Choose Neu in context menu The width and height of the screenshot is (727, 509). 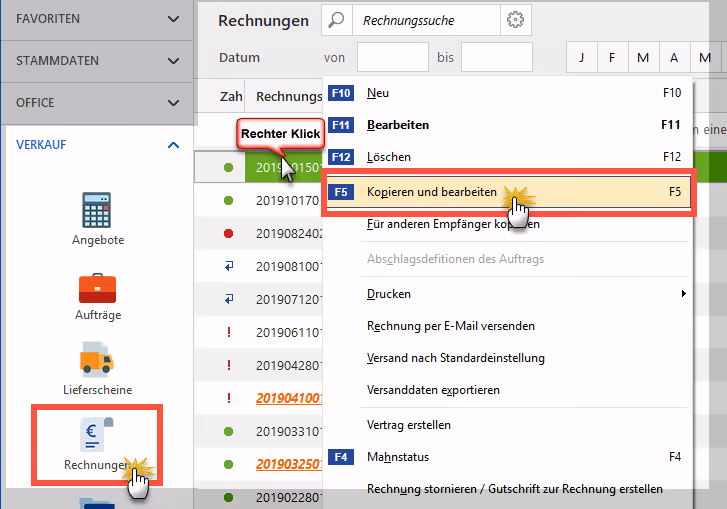(508, 93)
